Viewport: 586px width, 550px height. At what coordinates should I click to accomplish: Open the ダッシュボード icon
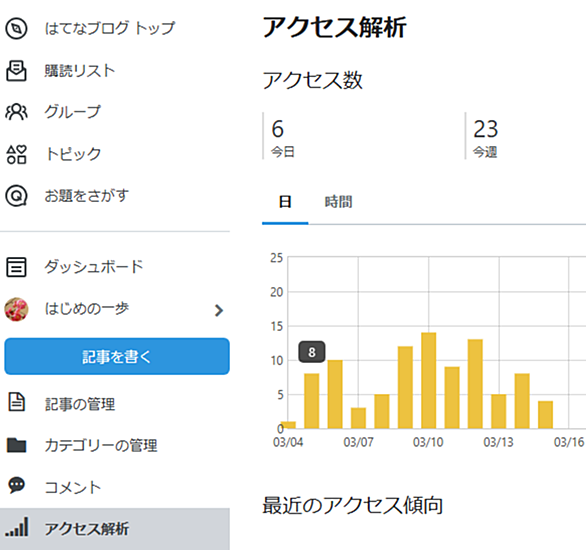pyautogui.click(x=16, y=267)
